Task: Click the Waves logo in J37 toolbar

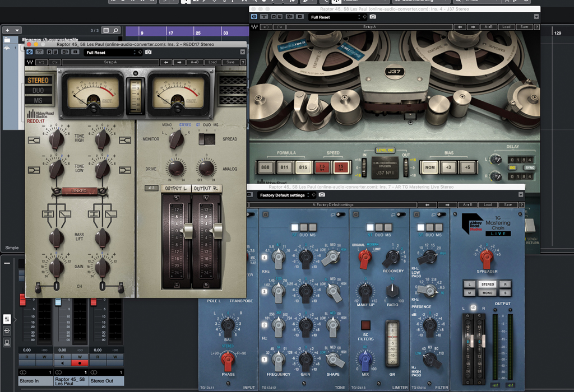Action: [x=254, y=27]
